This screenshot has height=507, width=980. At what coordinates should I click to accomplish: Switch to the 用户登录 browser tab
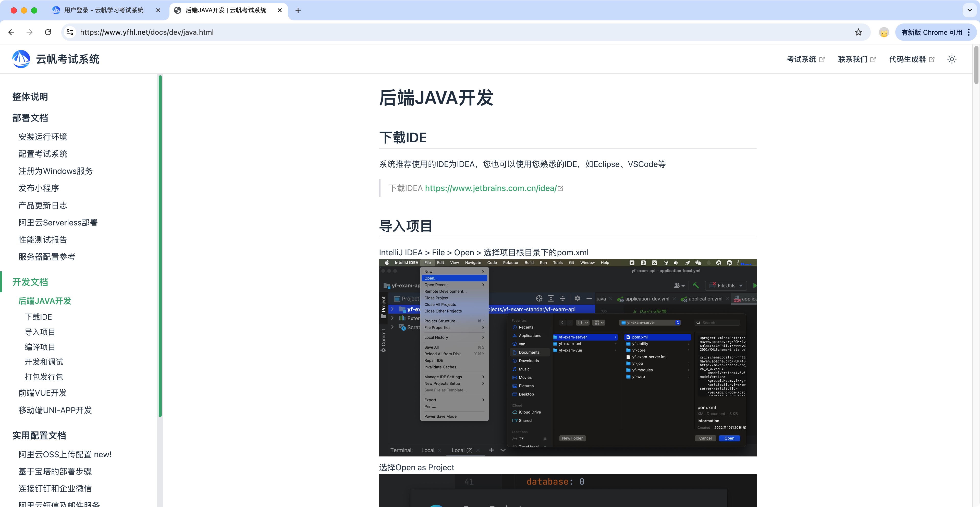(x=103, y=10)
